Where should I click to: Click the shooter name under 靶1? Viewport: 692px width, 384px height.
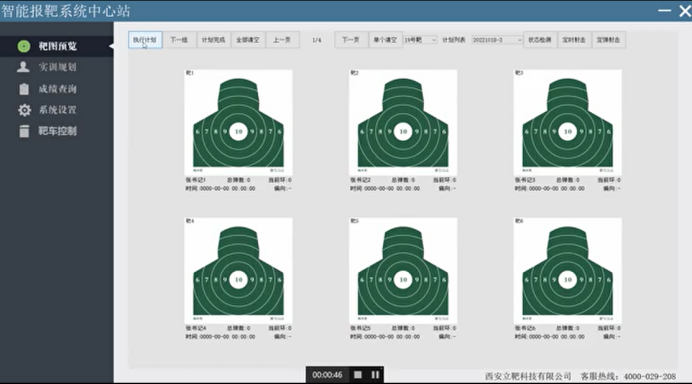(196, 180)
